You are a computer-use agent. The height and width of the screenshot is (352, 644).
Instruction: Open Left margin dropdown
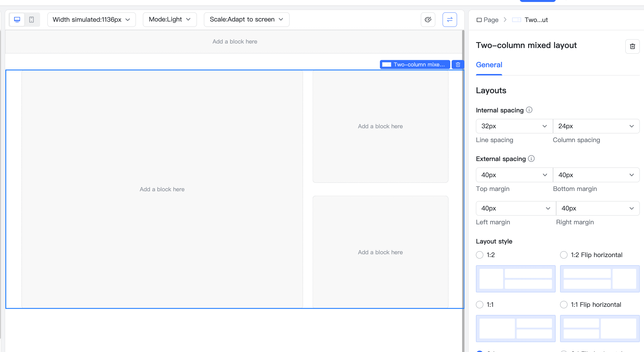(x=516, y=208)
